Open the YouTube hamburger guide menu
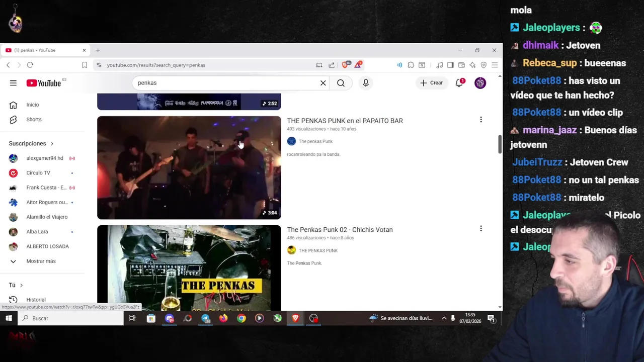This screenshot has width=644, height=362. [13, 83]
